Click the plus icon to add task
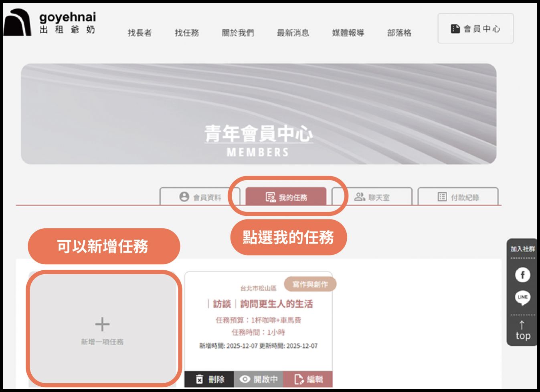 click(x=102, y=324)
